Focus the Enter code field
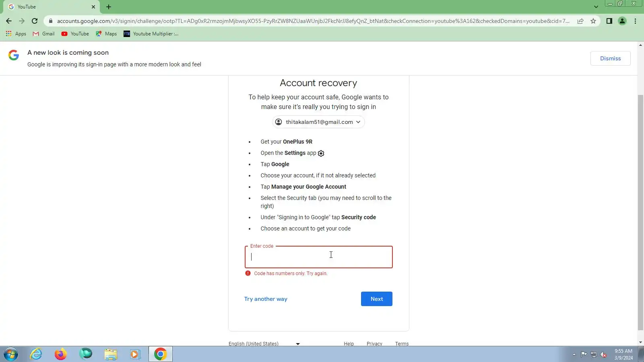Screen dimensions: 644x362 318,257
